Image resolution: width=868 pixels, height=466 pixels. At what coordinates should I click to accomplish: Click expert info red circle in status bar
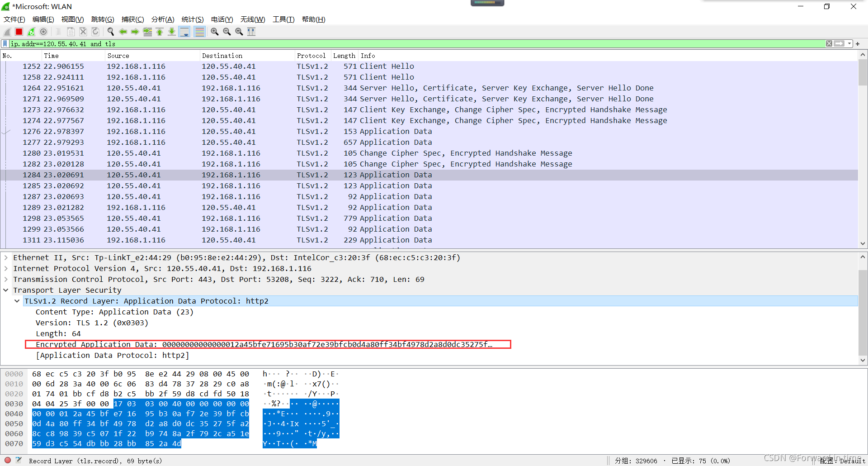tap(8, 460)
